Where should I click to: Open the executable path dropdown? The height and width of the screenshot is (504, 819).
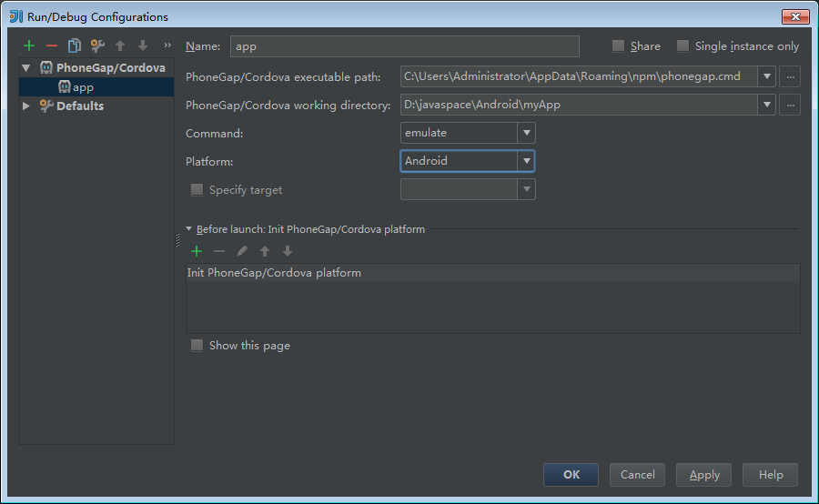click(x=767, y=76)
